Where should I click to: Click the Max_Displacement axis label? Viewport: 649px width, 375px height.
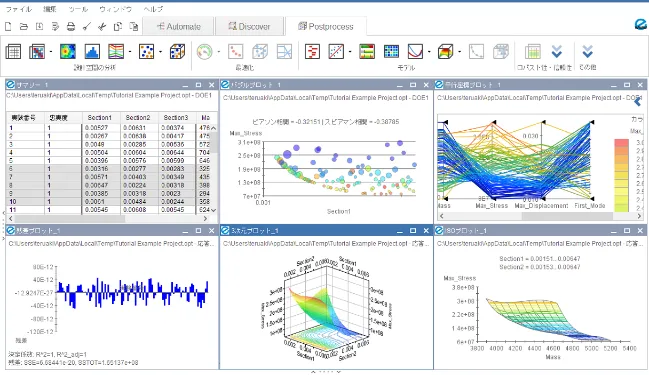point(541,205)
